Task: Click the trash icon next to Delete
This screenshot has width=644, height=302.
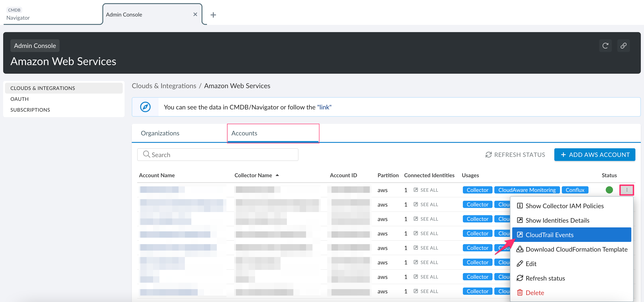Action: point(520,293)
